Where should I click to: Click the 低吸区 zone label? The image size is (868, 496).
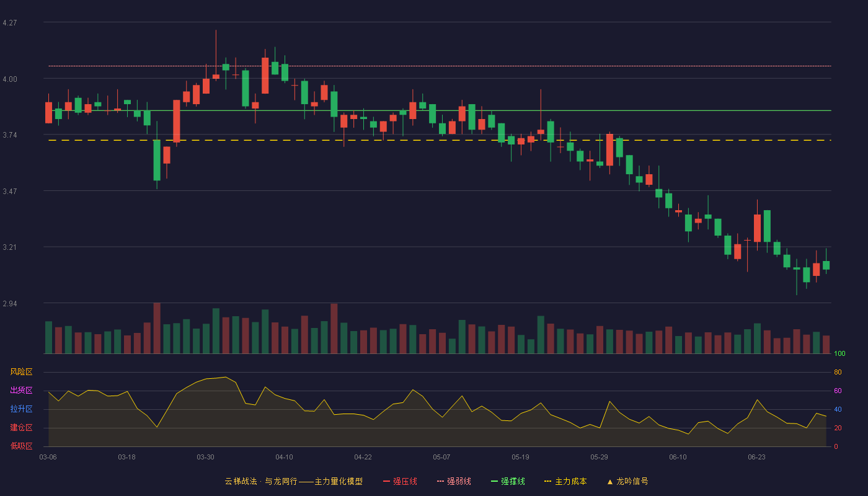[21, 446]
